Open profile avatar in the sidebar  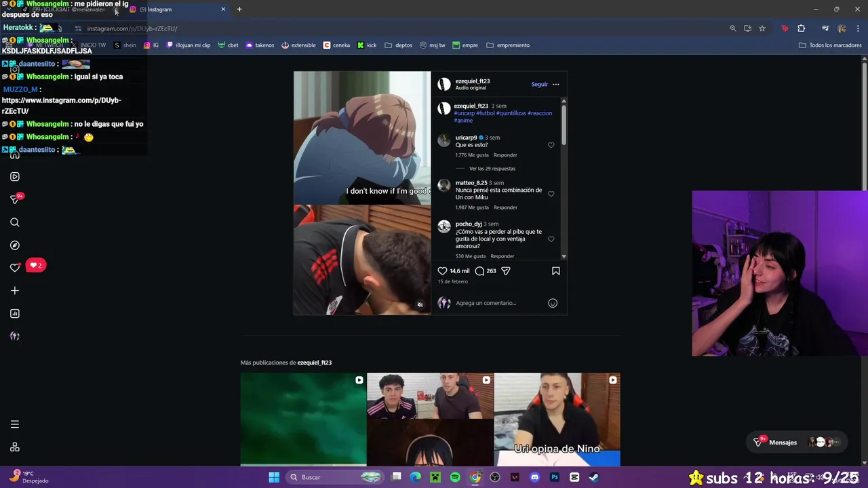point(15,336)
